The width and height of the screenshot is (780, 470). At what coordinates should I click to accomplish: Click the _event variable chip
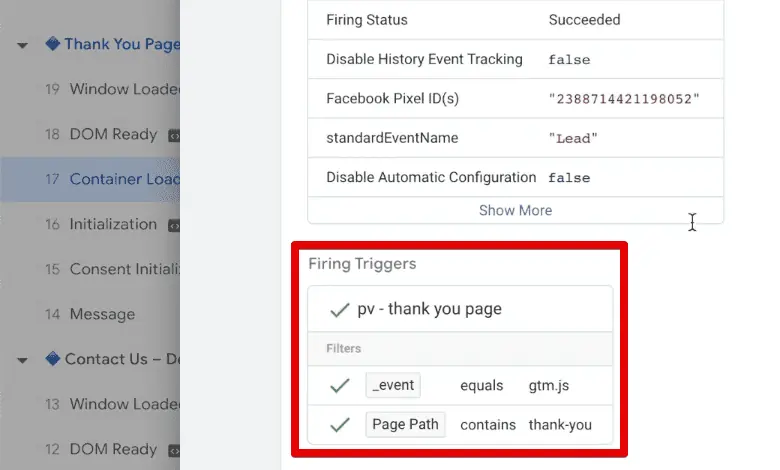click(393, 385)
